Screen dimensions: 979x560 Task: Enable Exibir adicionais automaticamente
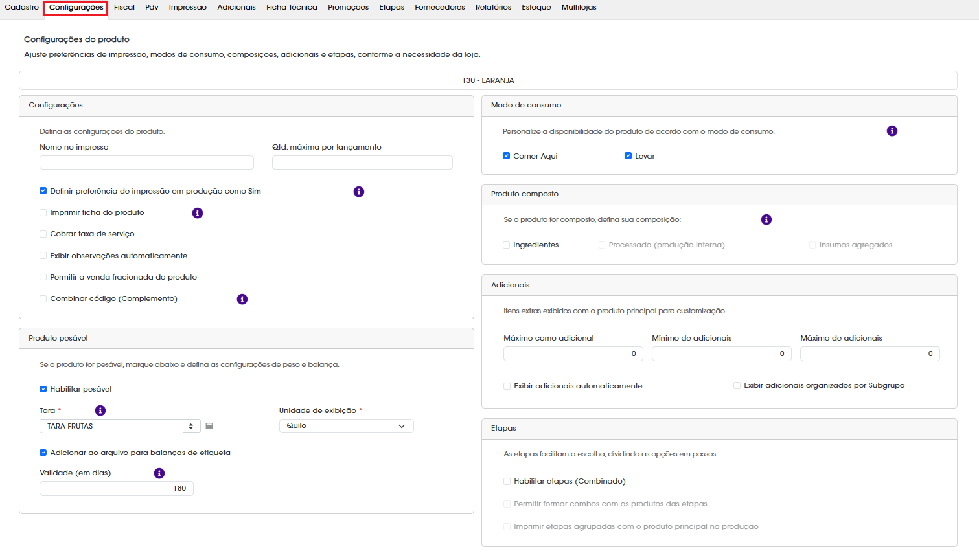coord(507,386)
